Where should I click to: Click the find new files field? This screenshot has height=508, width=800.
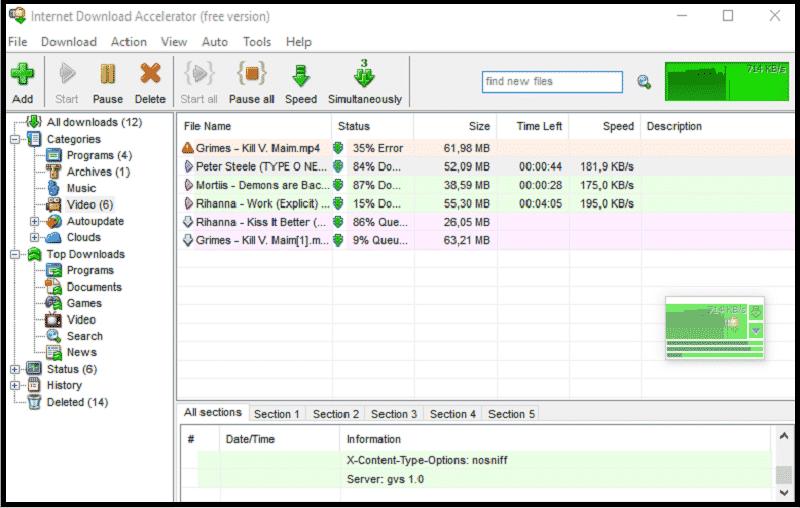click(x=552, y=82)
